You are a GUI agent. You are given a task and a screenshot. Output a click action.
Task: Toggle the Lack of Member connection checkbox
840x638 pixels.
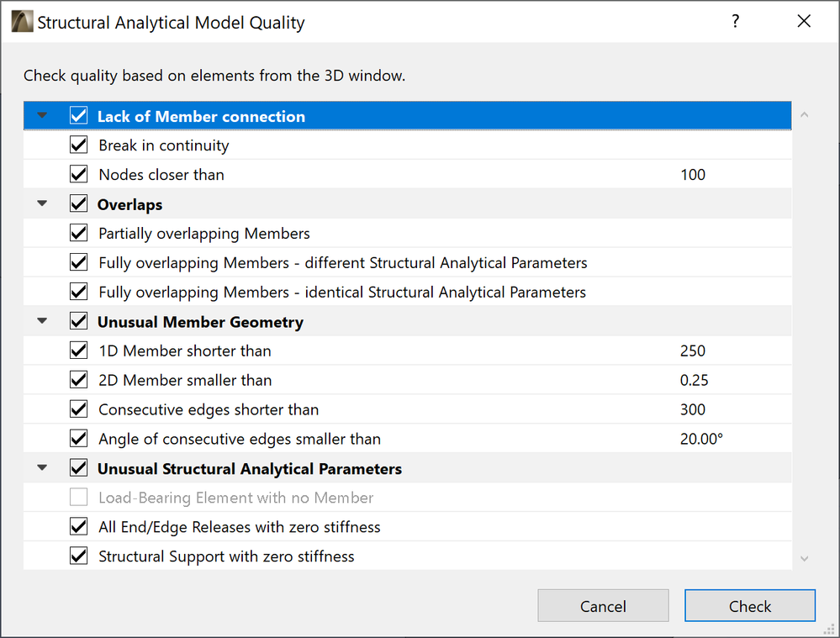79,116
